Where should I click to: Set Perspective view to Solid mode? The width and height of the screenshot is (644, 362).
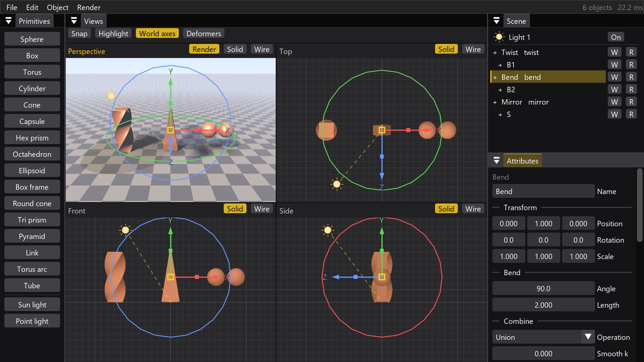click(x=235, y=49)
